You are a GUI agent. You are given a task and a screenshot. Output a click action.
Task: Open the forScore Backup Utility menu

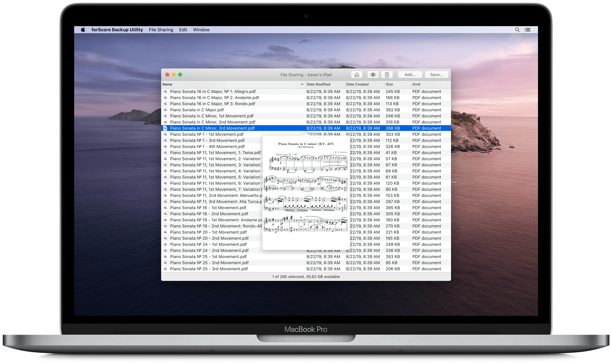pos(117,30)
